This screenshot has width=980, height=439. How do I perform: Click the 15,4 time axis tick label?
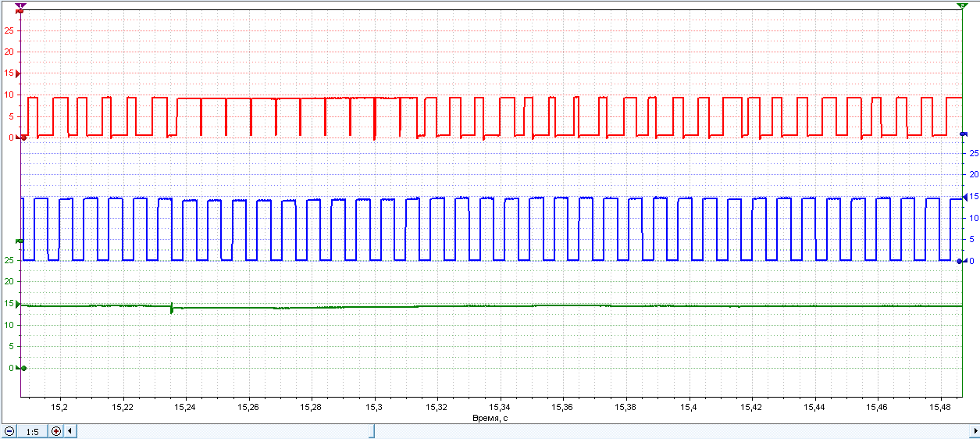click(x=689, y=408)
